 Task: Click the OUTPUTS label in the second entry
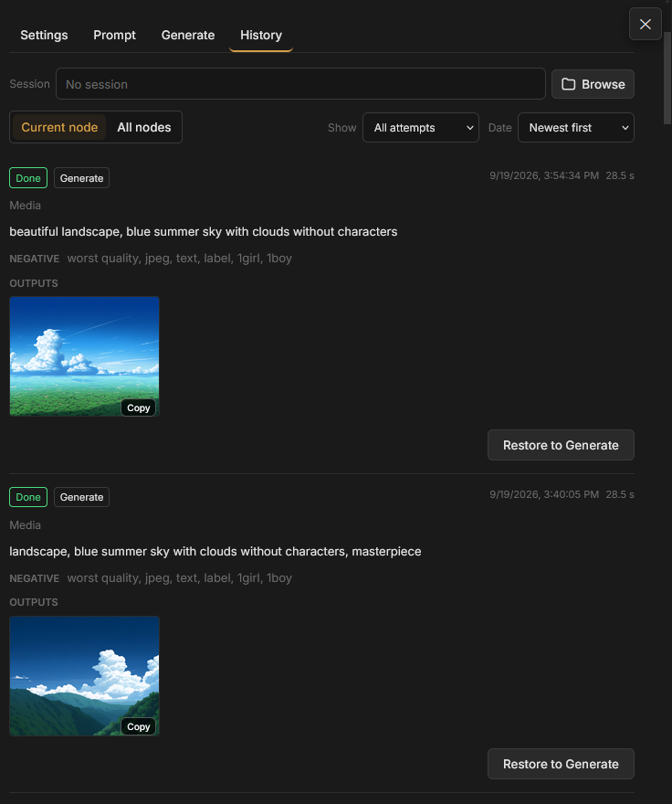[x=34, y=602]
